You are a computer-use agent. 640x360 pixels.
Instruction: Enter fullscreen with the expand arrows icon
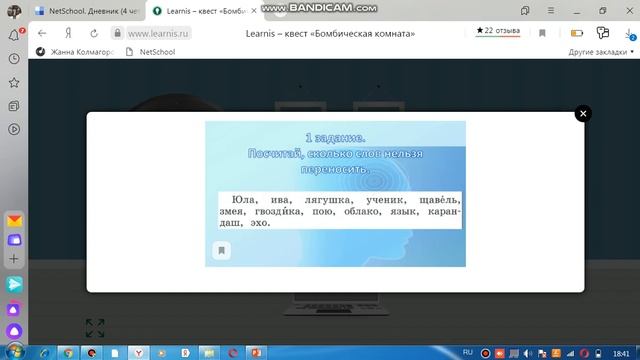[x=95, y=328]
